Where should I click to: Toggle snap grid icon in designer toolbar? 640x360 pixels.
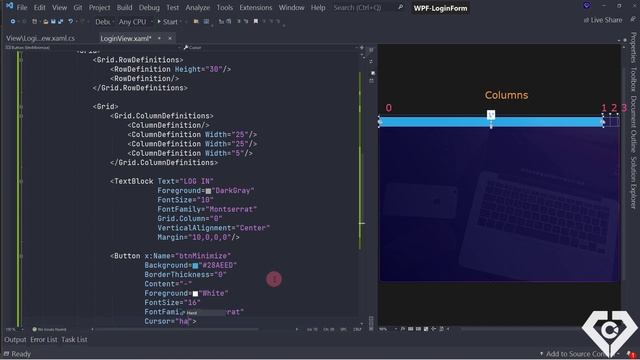411,329
